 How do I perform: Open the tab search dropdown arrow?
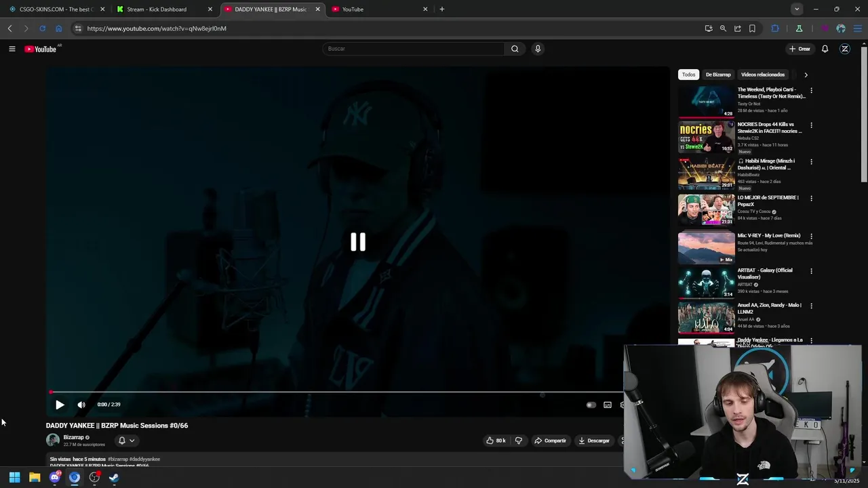click(797, 9)
